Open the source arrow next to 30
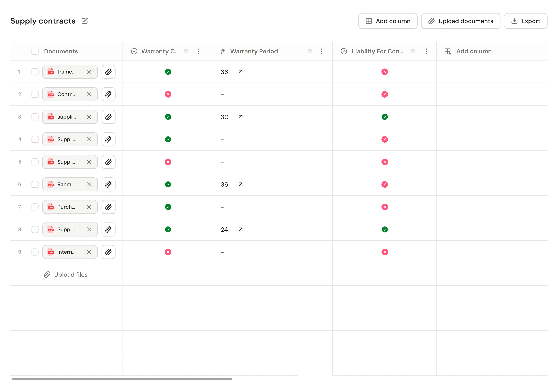 (240, 117)
